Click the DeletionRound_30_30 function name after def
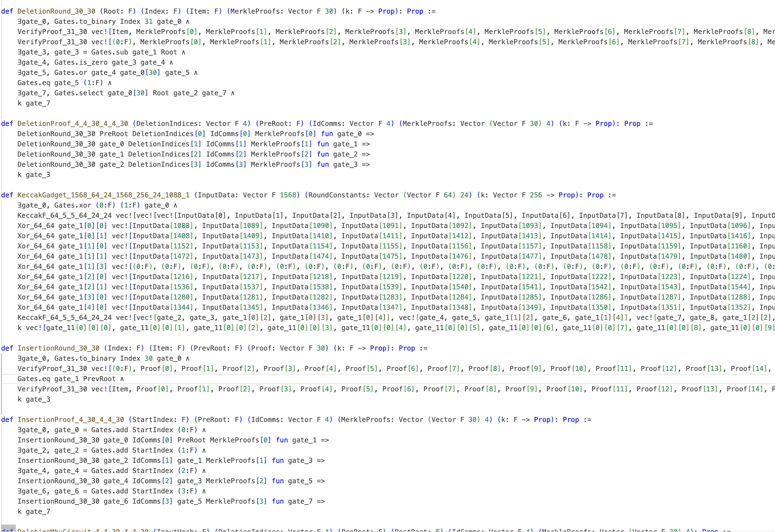Screen dimensions: 775x532 (56, 11)
